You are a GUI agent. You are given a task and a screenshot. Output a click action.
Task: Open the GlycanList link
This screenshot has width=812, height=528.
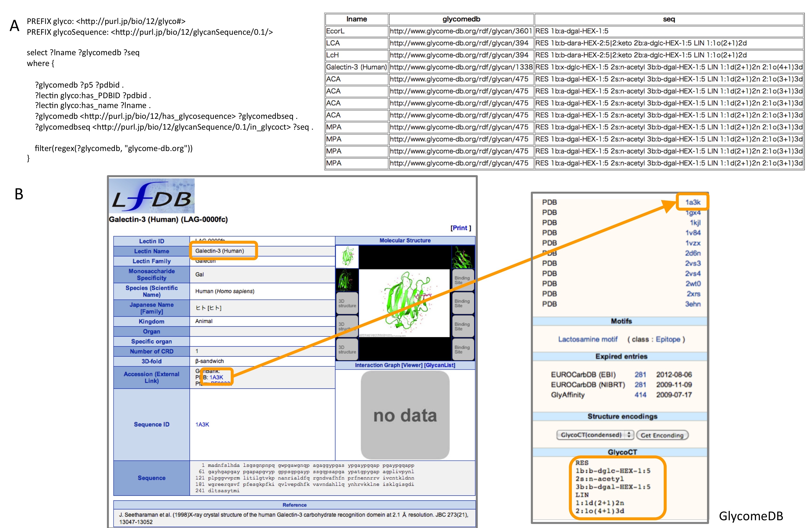pyautogui.click(x=439, y=365)
